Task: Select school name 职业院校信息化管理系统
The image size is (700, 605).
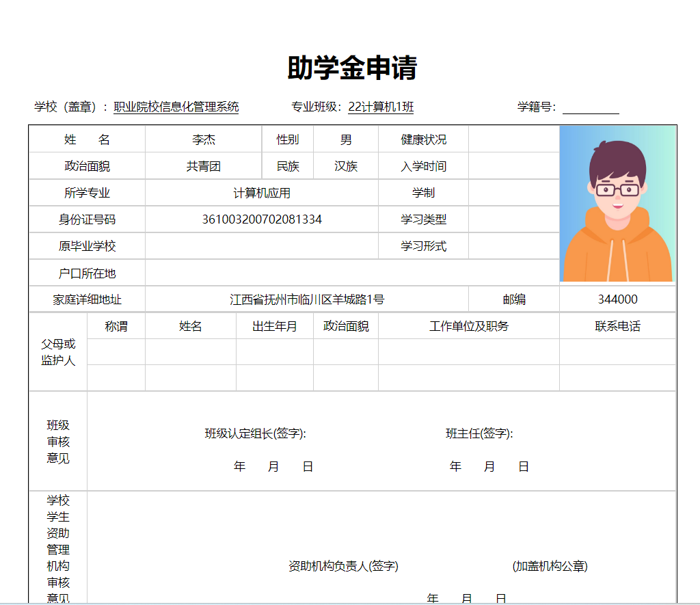Action: click(176, 107)
